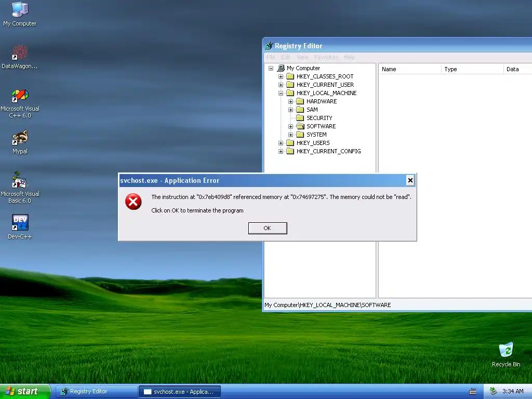Click the HKEY_CLASSES_ROOT folder icon

290,76
